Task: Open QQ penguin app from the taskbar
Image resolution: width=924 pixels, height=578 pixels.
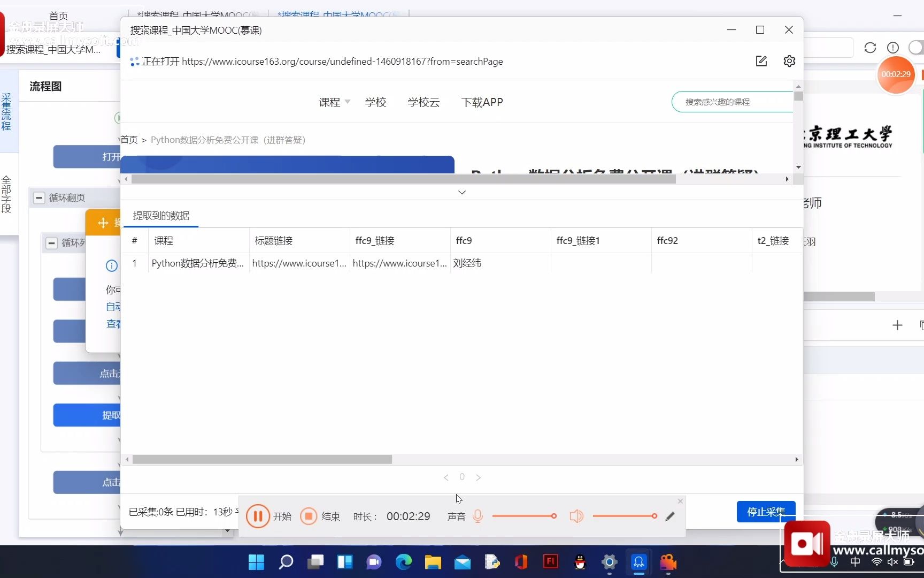Action: pyautogui.click(x=580, y=562)
